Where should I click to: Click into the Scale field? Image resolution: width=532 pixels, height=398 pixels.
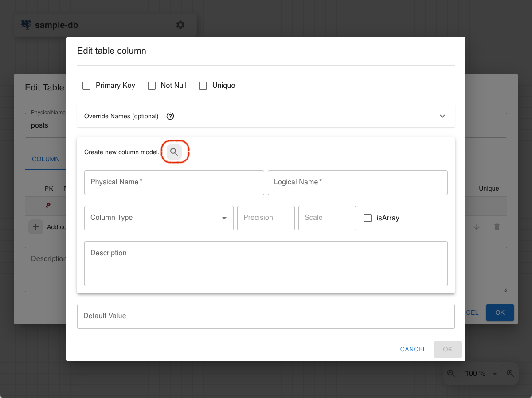(x=327, y=218)
